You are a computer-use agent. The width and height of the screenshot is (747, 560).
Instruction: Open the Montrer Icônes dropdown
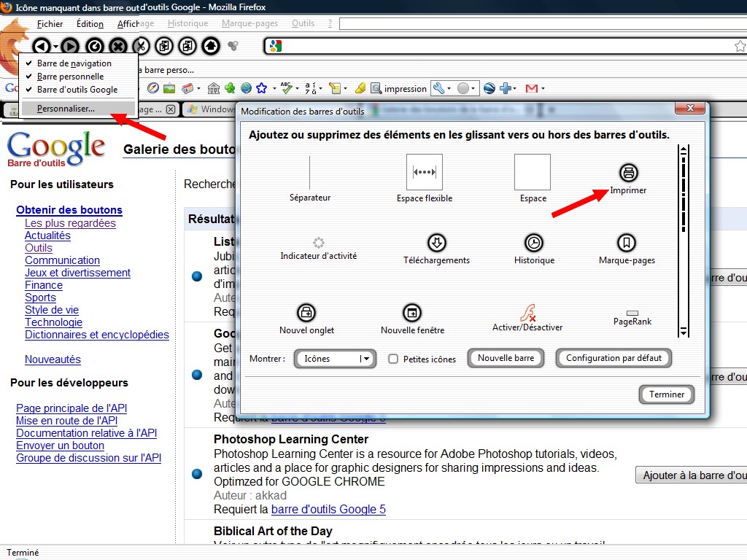[336, 359]
